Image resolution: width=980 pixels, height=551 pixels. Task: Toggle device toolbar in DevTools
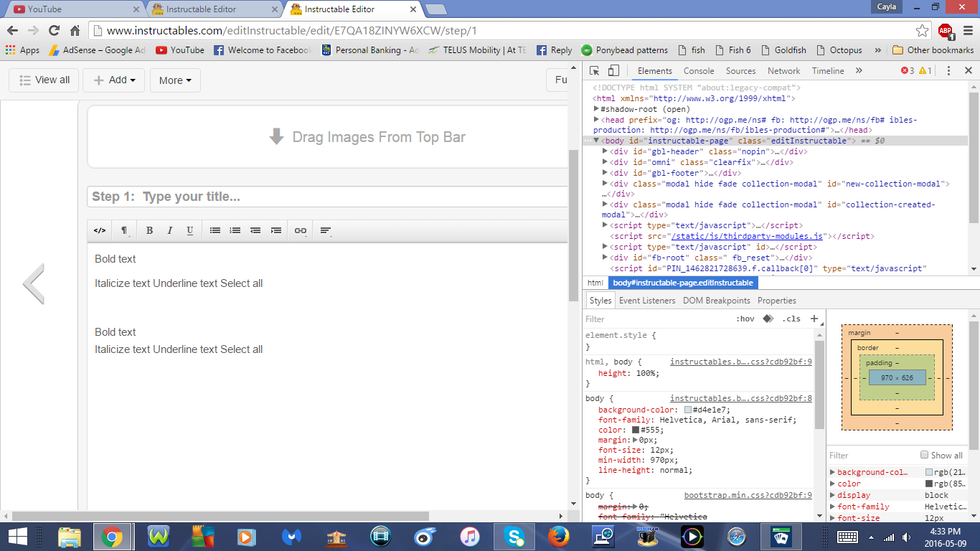point(613,71)
